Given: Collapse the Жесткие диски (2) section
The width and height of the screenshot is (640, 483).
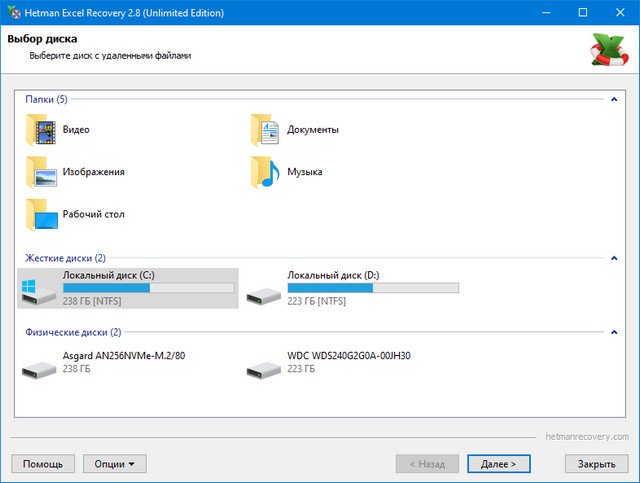Looking at the screenshot, I should click(614, 258).
